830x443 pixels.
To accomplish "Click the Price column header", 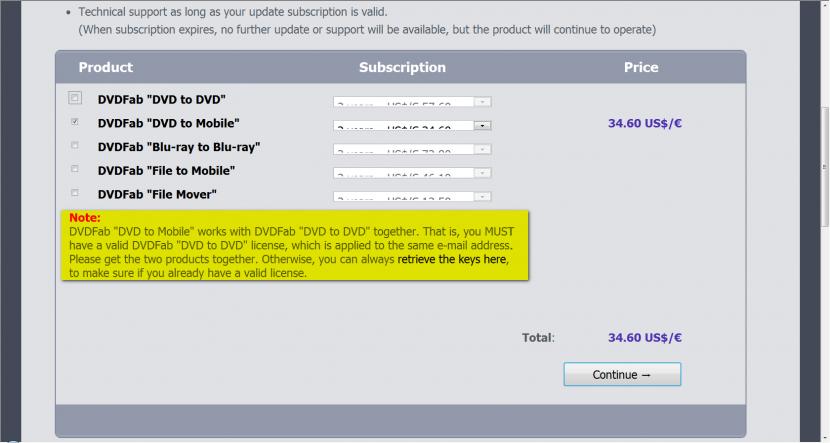I will [x=641, y=67].
